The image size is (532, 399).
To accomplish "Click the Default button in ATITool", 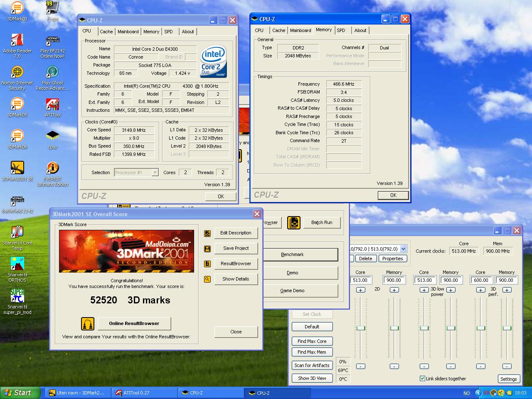I will [312, 327].
